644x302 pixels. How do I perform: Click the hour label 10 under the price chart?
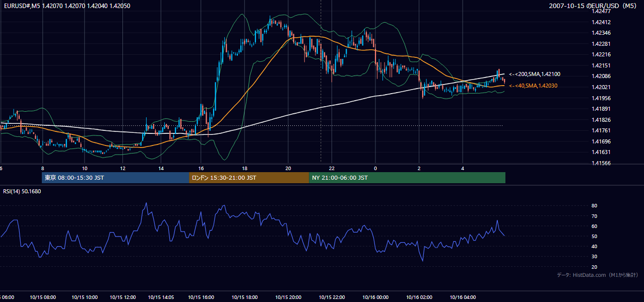click(x=84, y=168)
